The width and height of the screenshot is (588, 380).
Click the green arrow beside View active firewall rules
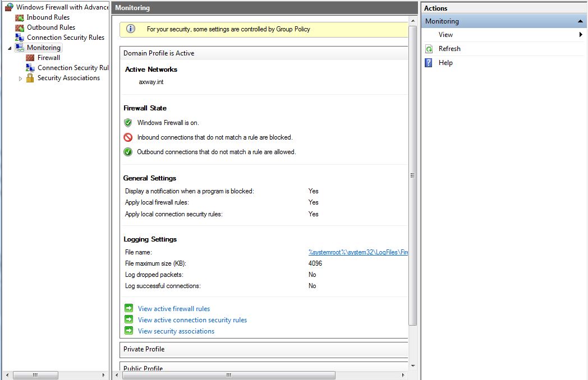(128, 308)
